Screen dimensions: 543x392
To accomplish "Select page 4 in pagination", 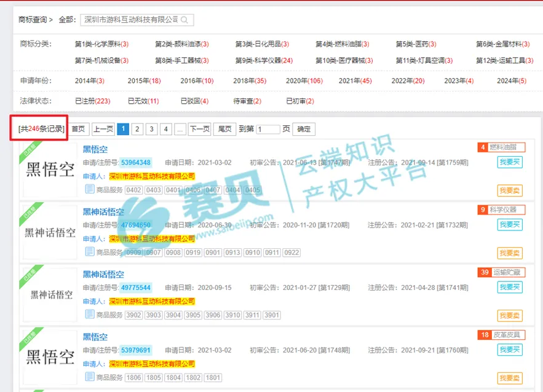I will [166, 129].
